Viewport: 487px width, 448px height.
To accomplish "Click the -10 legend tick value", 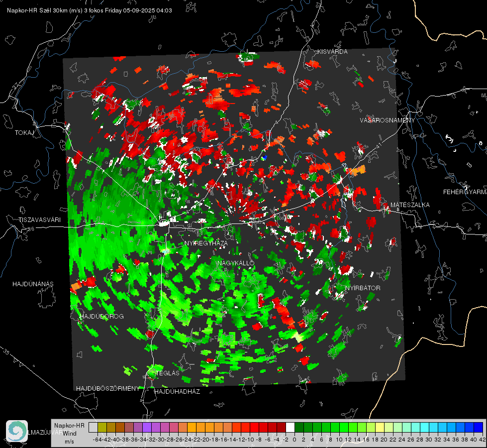I will tap(250, 440).
